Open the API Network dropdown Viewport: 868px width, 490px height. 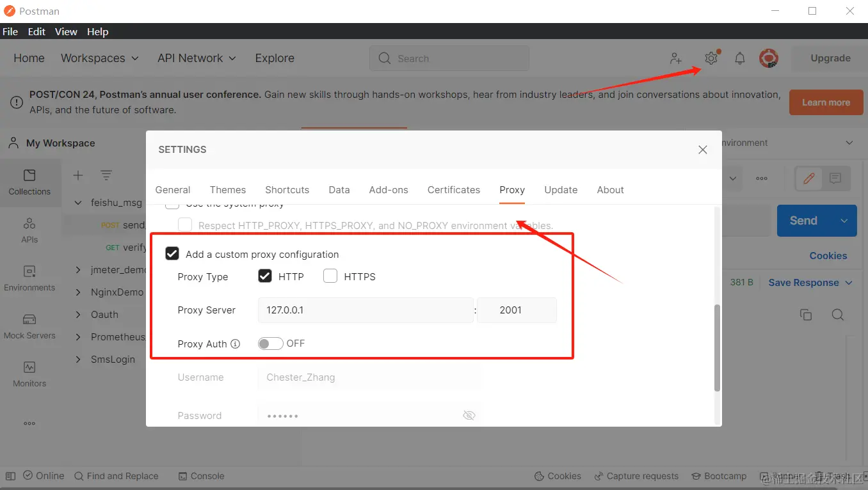pyautogui.click(x=197, y=58)
